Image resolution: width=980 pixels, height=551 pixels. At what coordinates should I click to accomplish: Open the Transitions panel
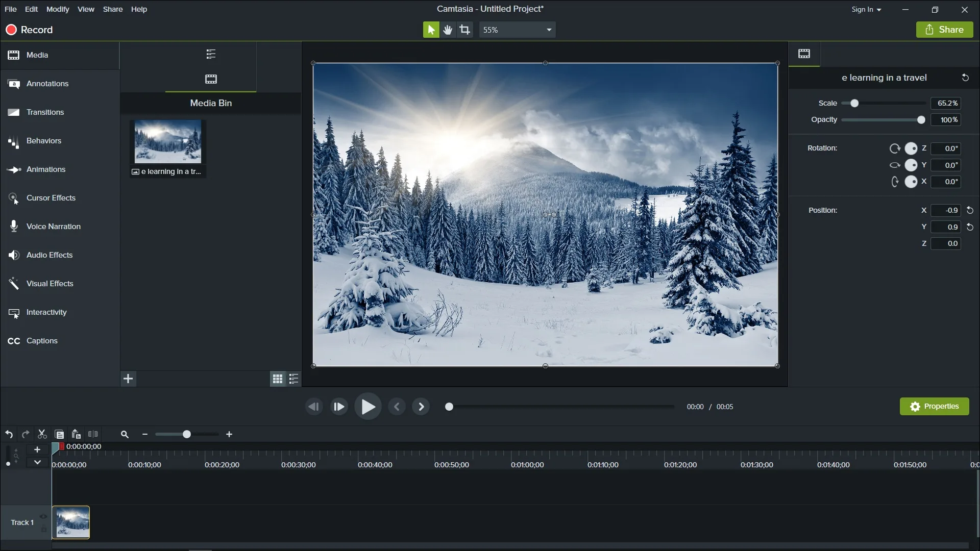click(60, 112)
